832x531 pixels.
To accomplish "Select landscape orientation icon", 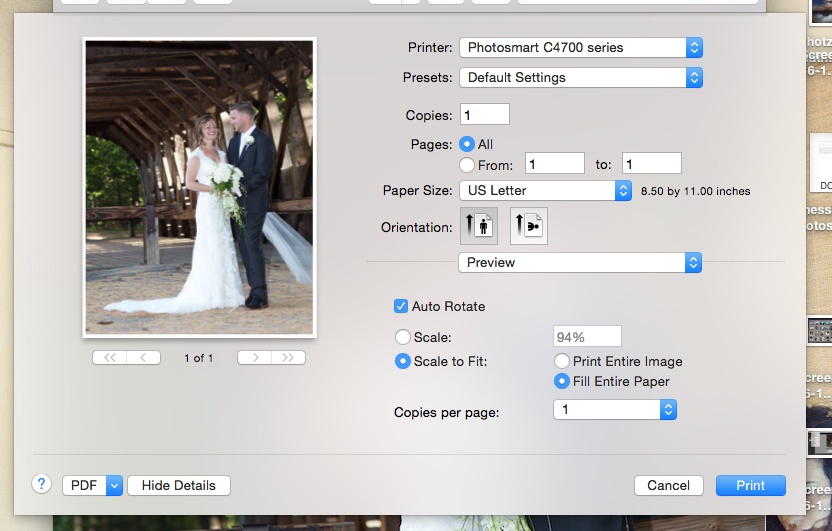I will coord(529,226).
